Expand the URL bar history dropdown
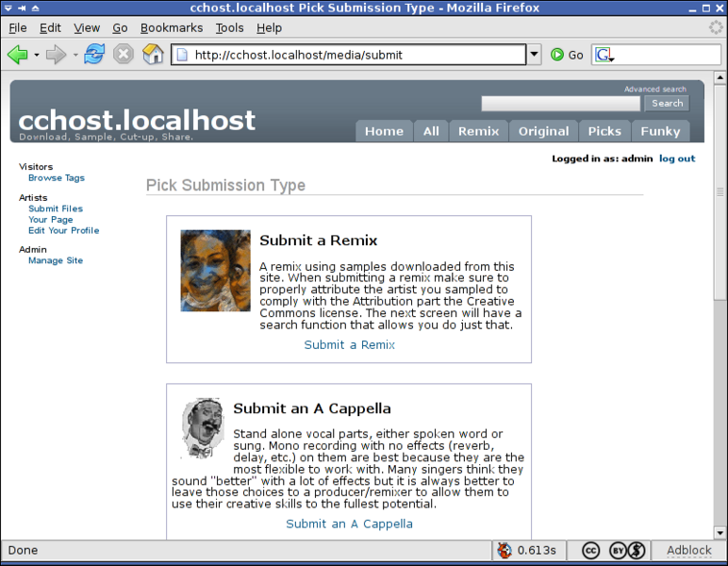The height and width of the screenshot is (566, 728). (535, 55)
